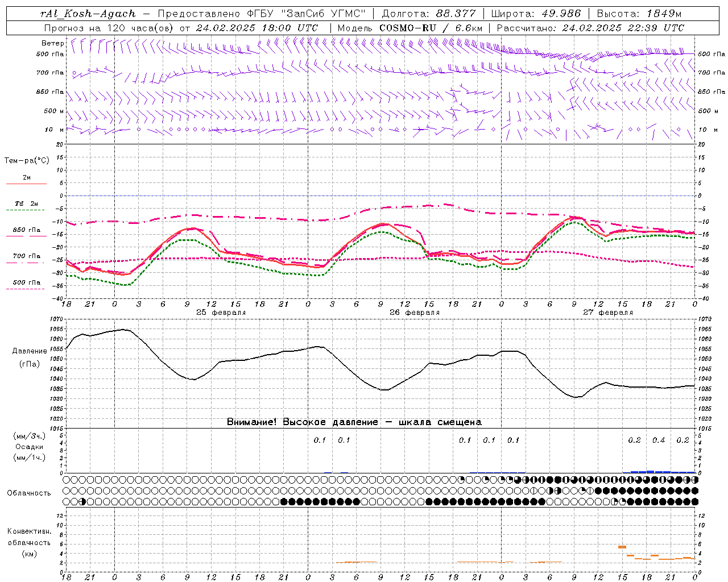The image size is (728, 582).
Task: Click the half-filled cloud circle at far left
Action: 82,501
